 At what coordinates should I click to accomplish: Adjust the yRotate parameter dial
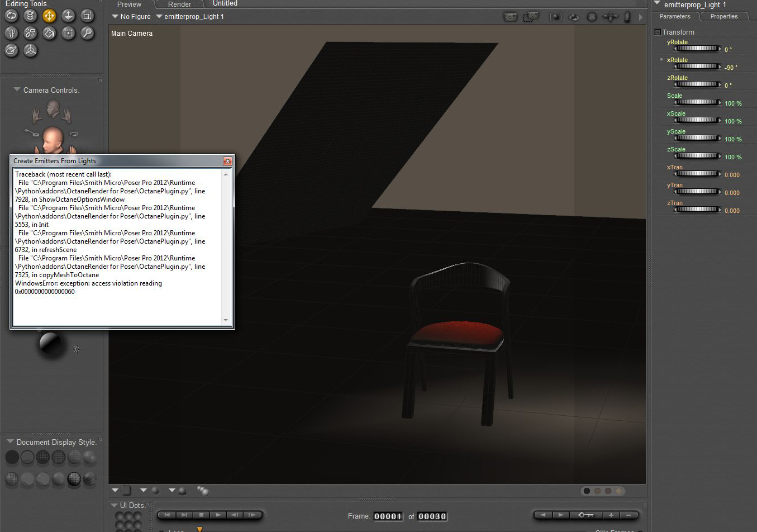coord(698,49)
